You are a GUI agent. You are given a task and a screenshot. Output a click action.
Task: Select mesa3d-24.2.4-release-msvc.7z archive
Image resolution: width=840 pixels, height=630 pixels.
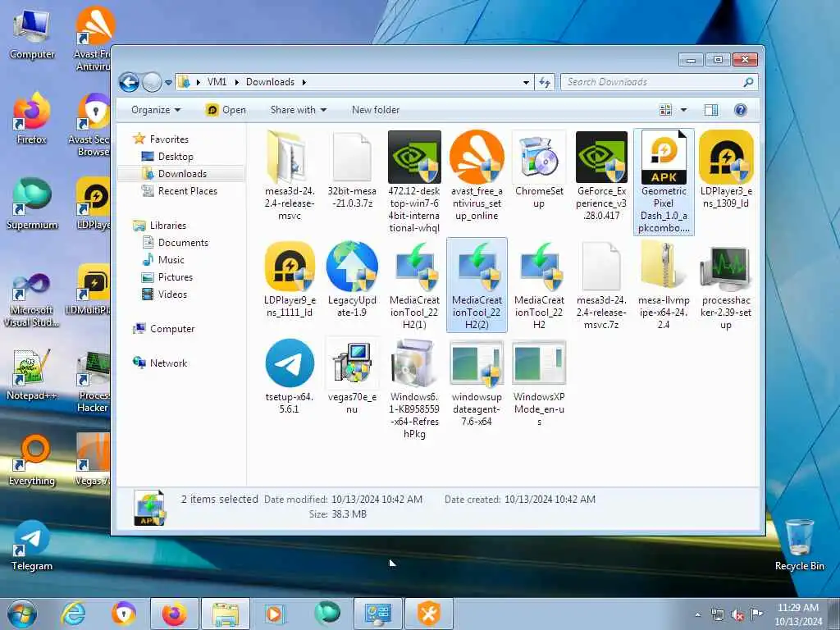(601, 285)
